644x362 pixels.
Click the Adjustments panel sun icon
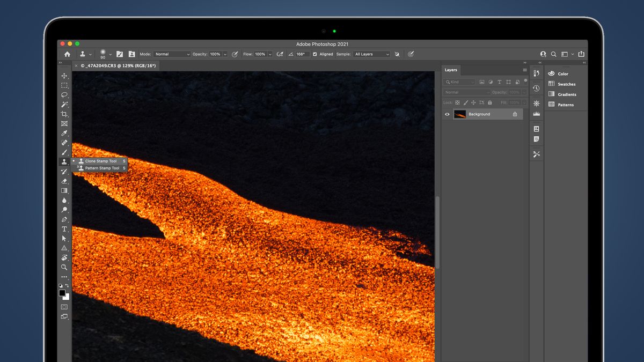pos(536,103)
